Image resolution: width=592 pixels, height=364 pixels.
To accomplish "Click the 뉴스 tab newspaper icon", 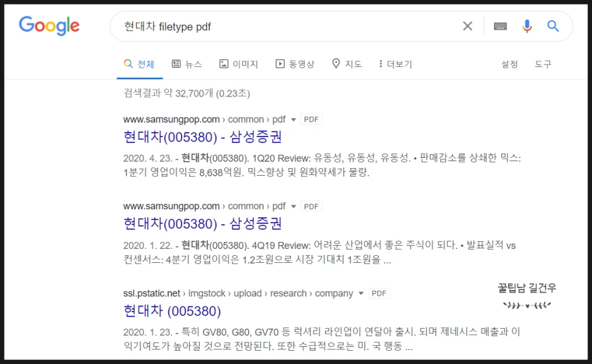I will [176, 64].
